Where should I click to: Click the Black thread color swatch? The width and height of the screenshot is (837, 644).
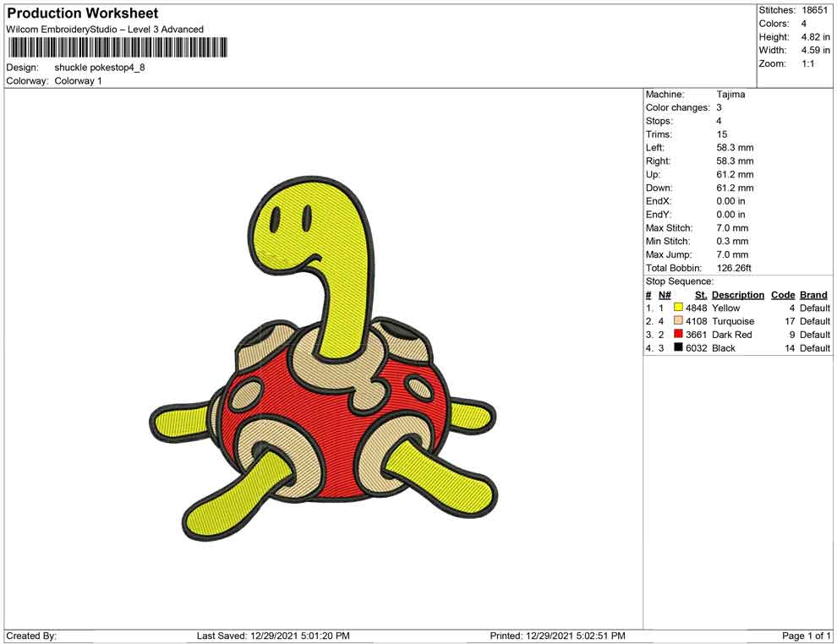pyautogui.click(x=678, y=347)
